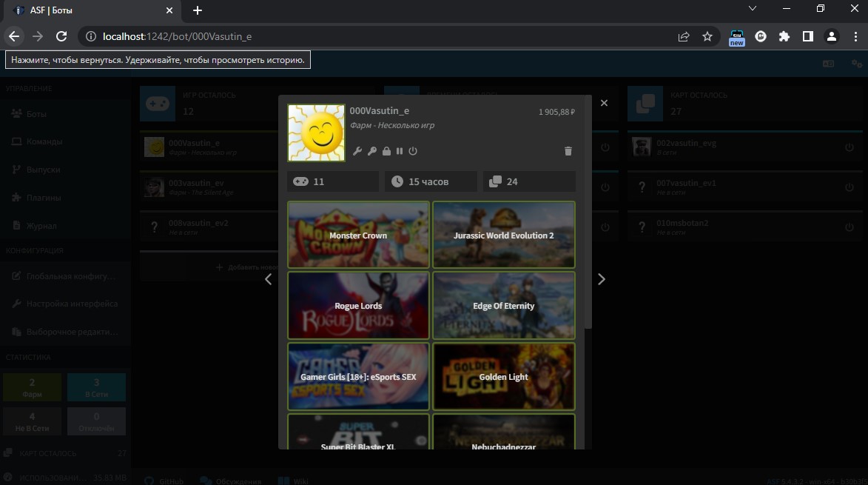This screenshot has width=868, height=485.
Task: Open the Super Bit Blaster XL tile
Action: click(358, 432)
